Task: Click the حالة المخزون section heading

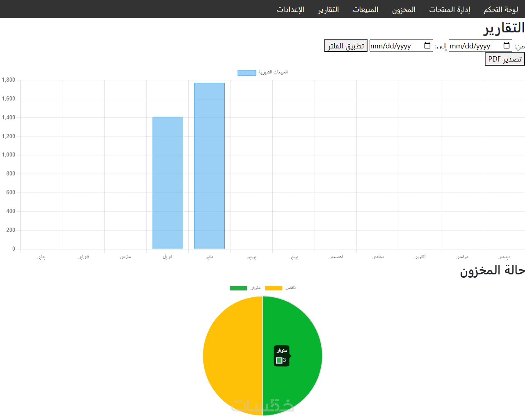Action: 492,270
